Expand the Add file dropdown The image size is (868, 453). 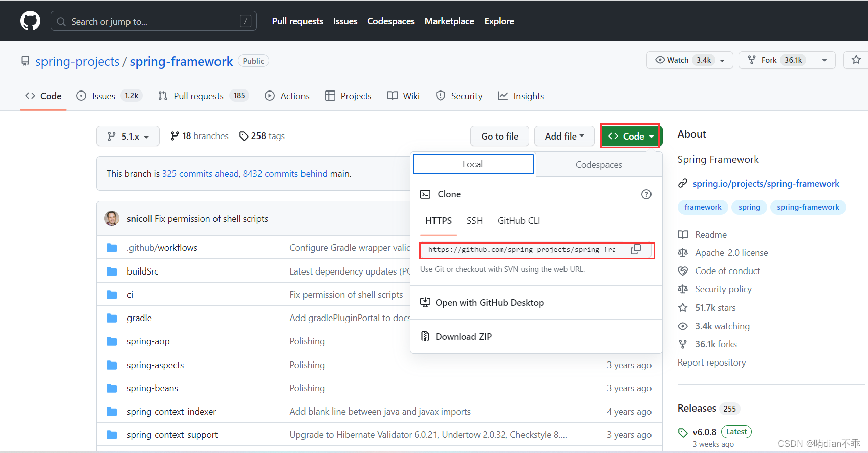point(565,136)
